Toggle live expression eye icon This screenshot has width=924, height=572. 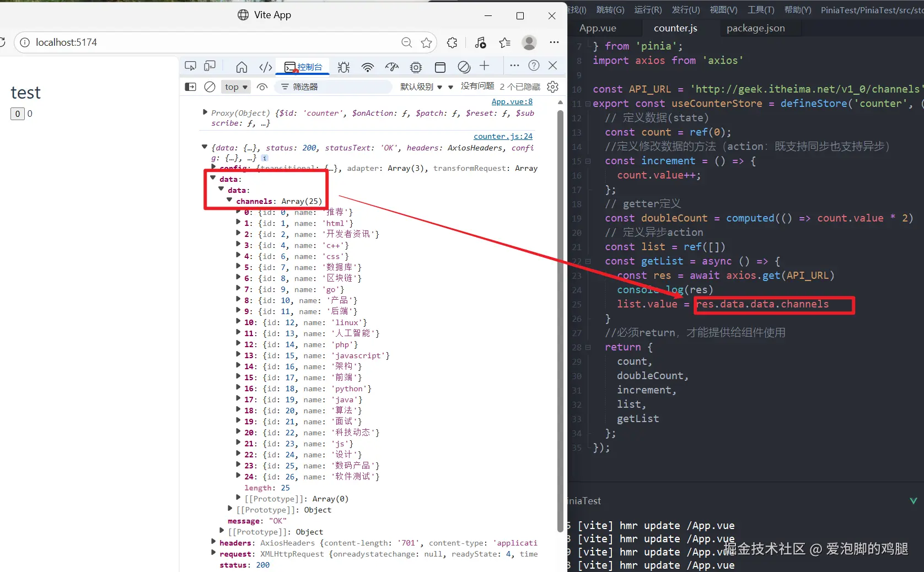pos(262,87)
